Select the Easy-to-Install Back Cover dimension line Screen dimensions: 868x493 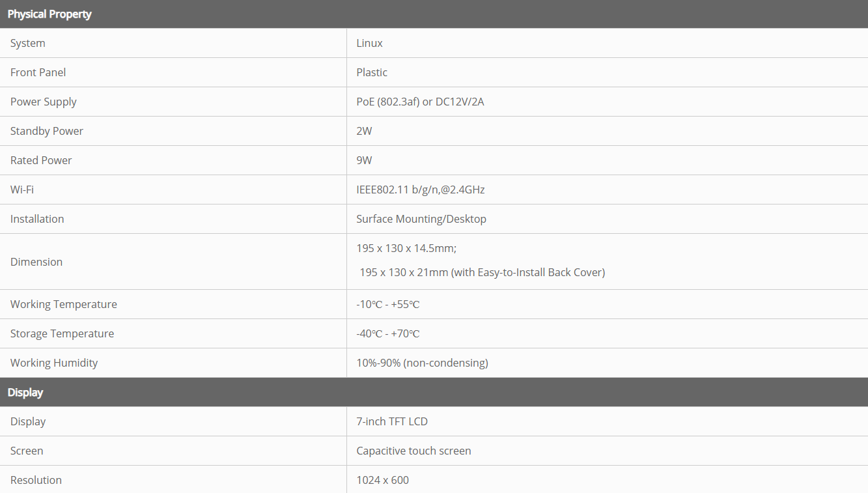(482, 272)
